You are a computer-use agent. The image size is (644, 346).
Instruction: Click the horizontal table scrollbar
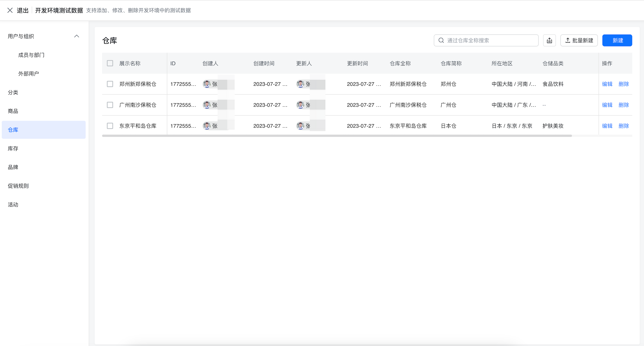tap(337, 136)
